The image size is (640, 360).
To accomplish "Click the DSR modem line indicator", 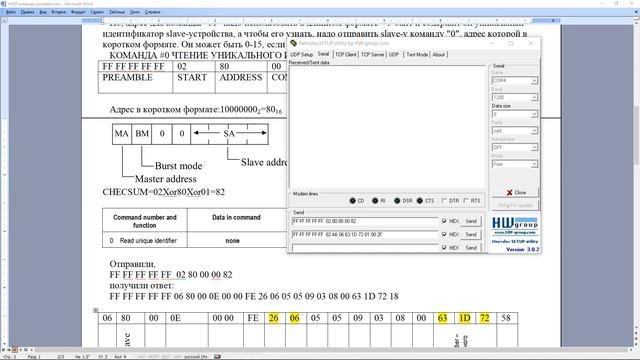I will click(x=397, y=200).
